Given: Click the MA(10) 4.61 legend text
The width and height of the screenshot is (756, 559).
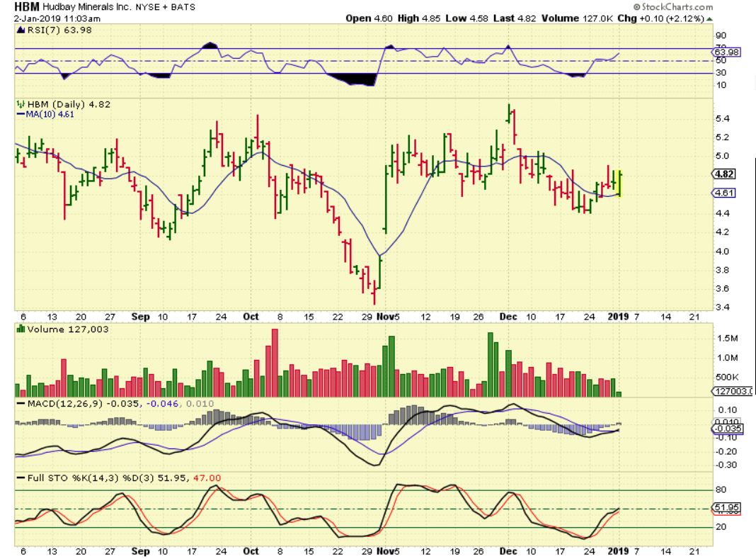Looking at the screenshot, I should (x=50, y=114).
